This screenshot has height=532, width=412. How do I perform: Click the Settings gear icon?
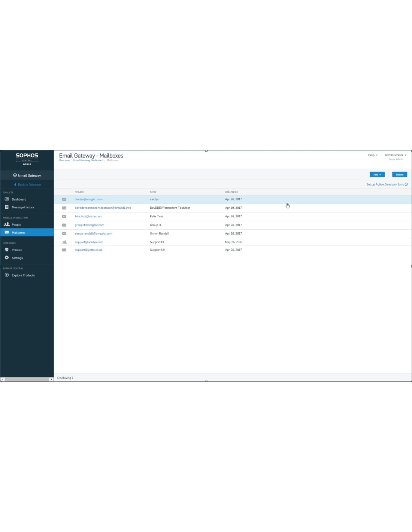(7, 257)
